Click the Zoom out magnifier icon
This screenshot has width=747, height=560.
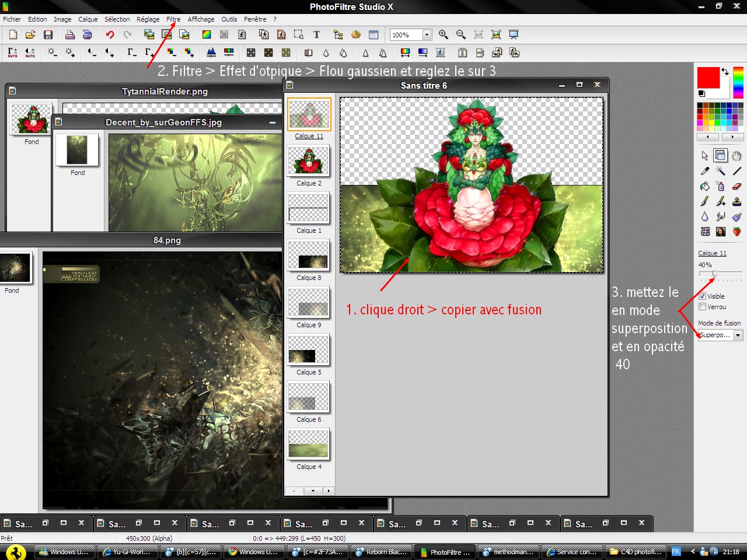click(461, 34)
